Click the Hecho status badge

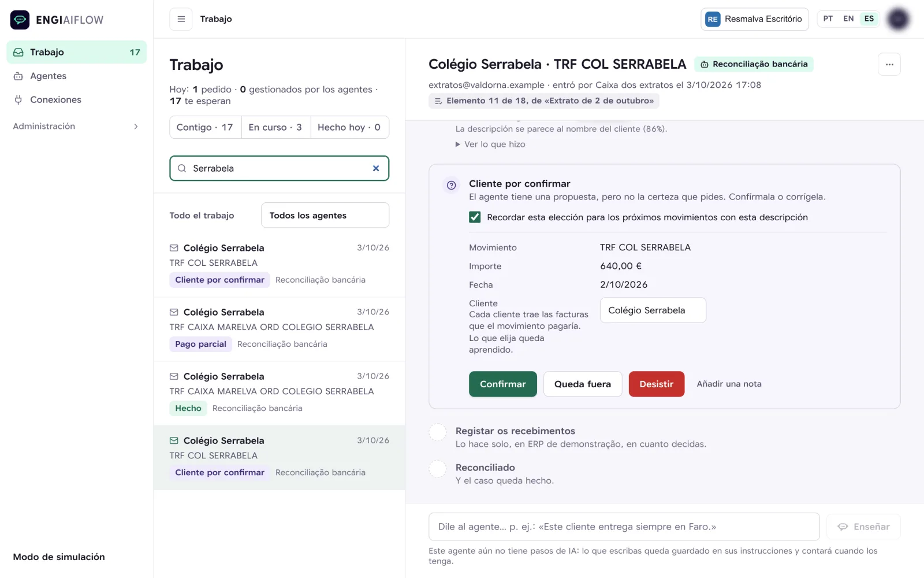[x=188, y=408]
